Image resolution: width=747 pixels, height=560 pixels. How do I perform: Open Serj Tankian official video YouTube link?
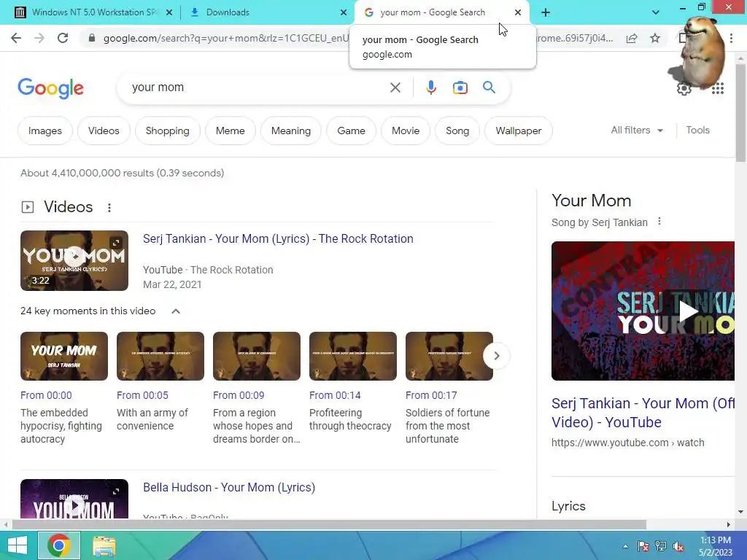pos(643,413)
